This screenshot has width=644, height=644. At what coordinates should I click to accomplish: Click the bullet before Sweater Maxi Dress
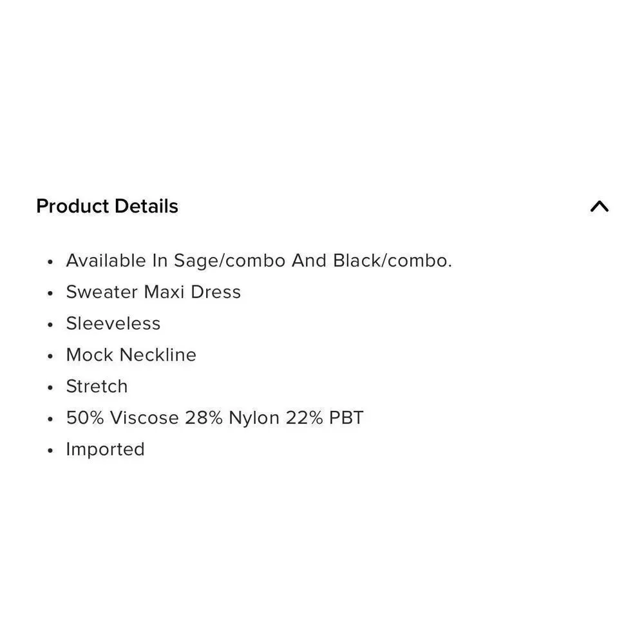click(x=50, y=293)
